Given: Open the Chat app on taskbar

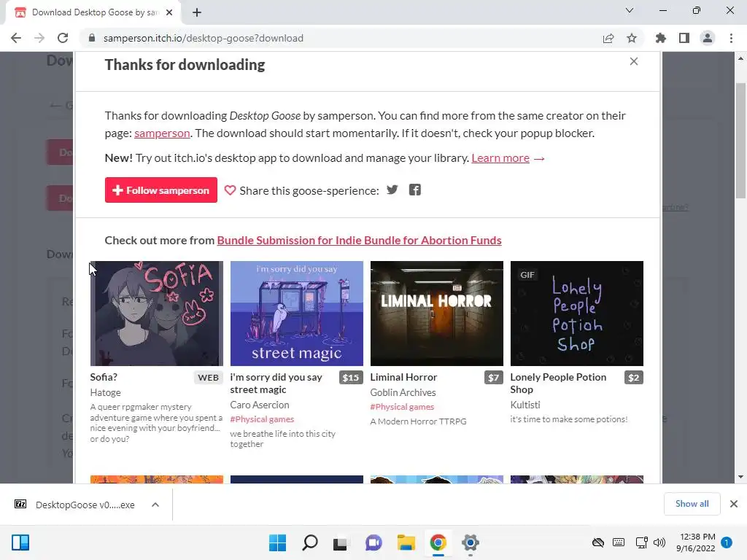Looking at the screenshot, I should [373, 542].
